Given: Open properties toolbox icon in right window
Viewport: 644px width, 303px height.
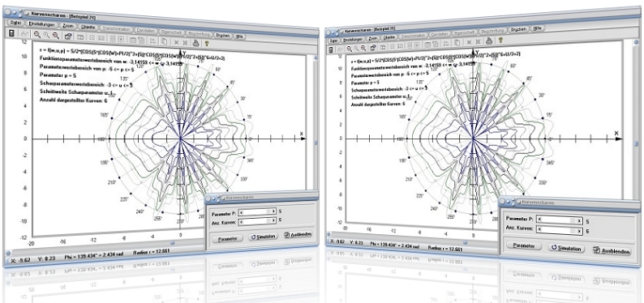Looking at the screenshot, I should (x=373, y=47).
